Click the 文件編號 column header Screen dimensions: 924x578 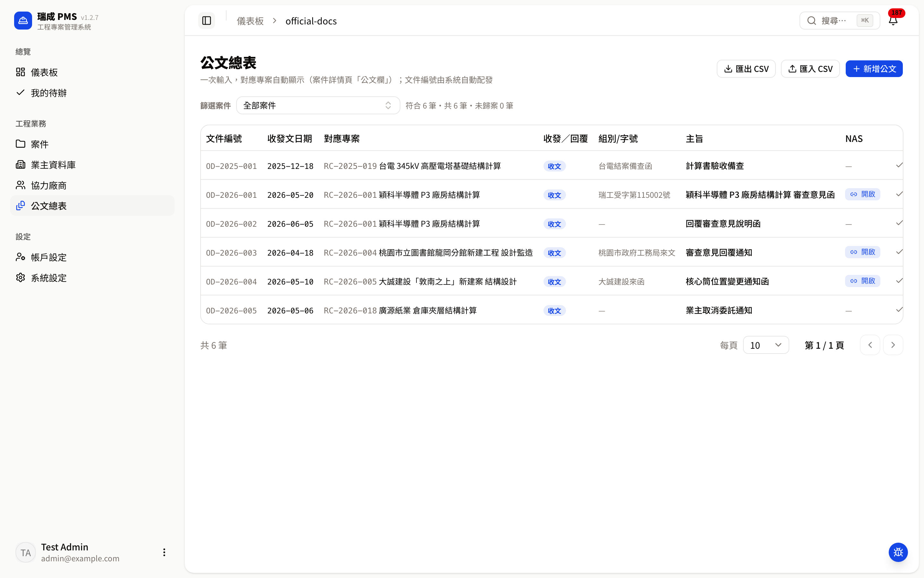[x=224, y=138]
